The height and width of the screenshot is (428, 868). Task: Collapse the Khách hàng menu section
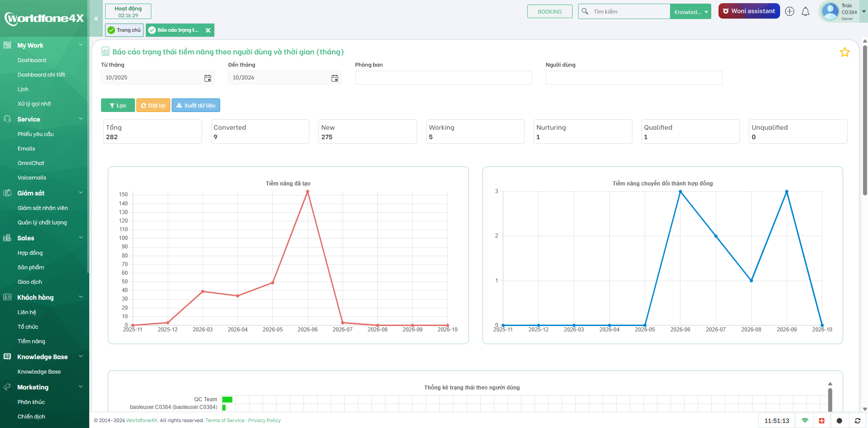coord(81,297)
